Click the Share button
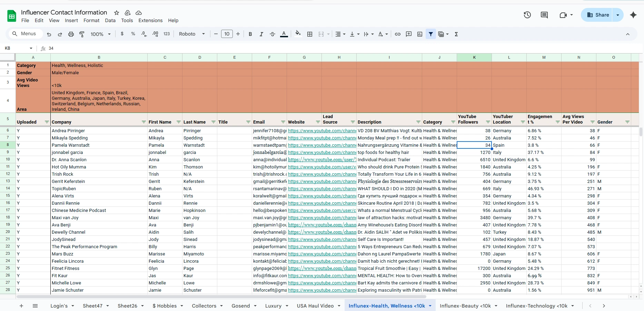This screenshot has width=644, height=311. tap(598, 15)
